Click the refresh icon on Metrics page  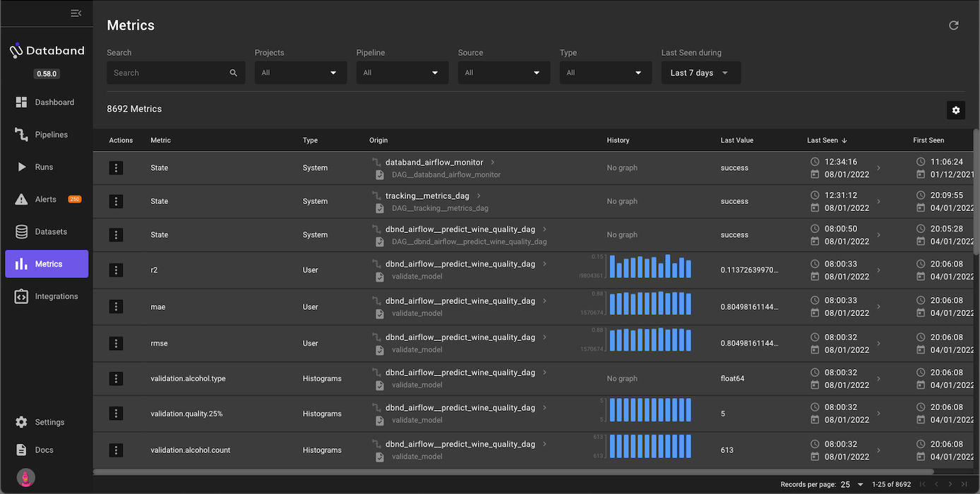tap(953, 25)
